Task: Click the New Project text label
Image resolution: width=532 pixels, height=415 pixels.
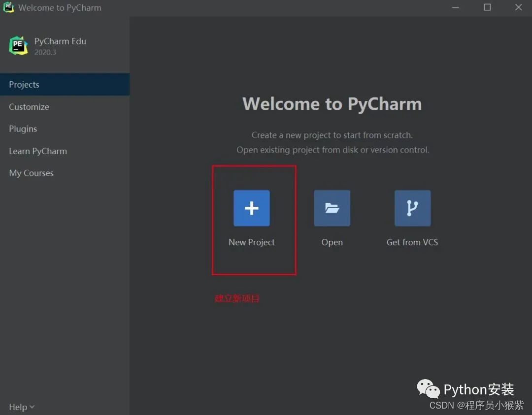Action: pyautogui.click(x=251, y=242)
